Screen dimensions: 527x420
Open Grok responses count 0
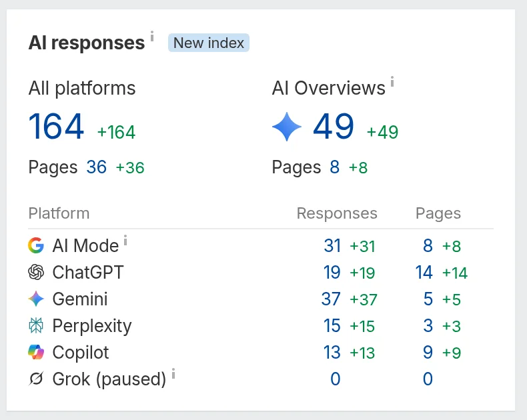click(336, 379)
